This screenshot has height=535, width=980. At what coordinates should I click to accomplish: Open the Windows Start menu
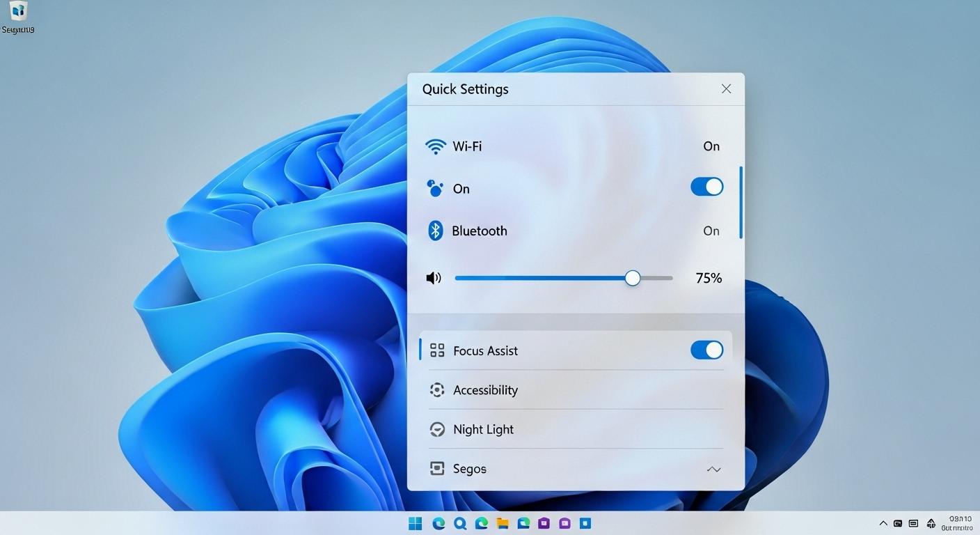[x=416, y=523]
